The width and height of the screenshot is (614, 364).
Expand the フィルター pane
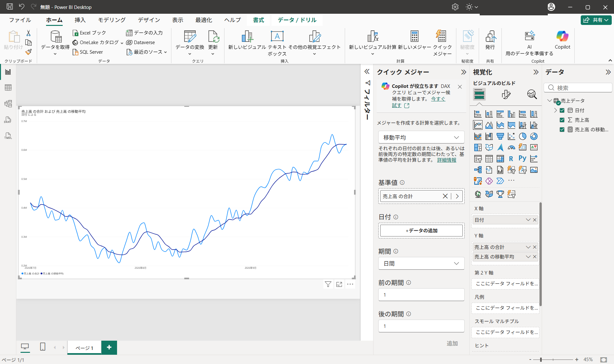(367, 72)
